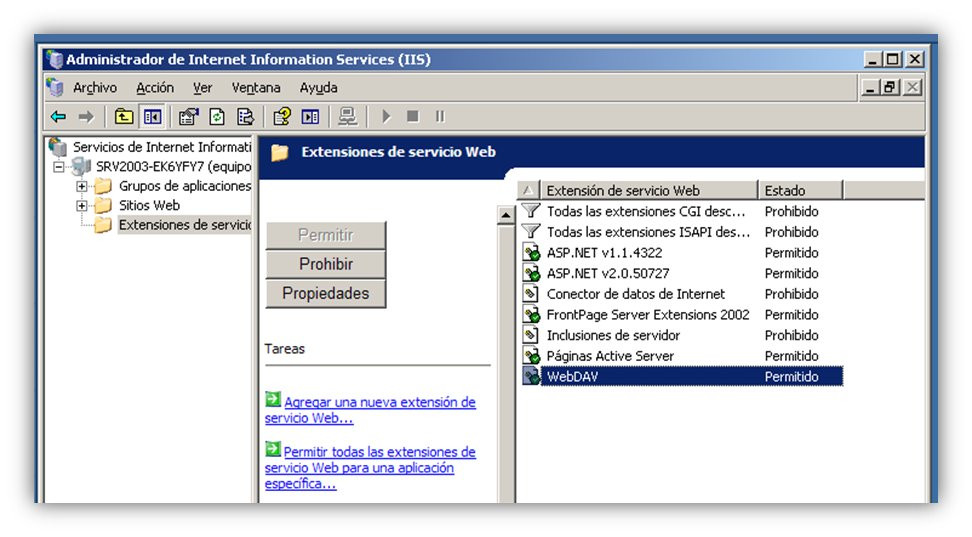972x537 pixels.
Task: Click the Show/Hide action pane icon
Action: [x=311, y=117]
